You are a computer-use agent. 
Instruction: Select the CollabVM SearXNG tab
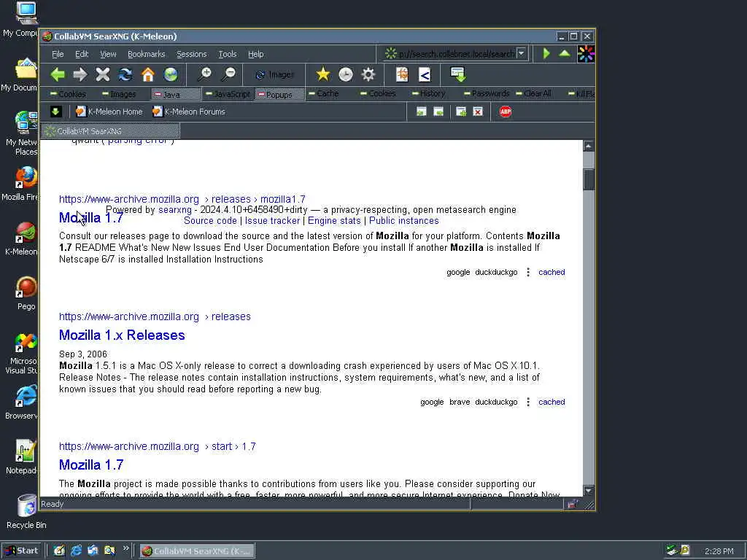[111, 131]
